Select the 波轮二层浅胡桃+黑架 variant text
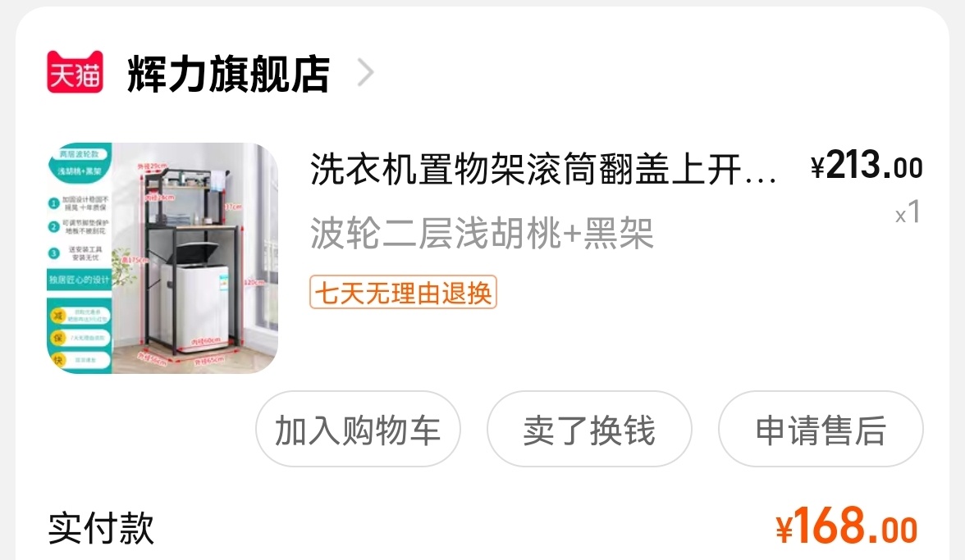This screenshot has width=965, height=560. 482,234
